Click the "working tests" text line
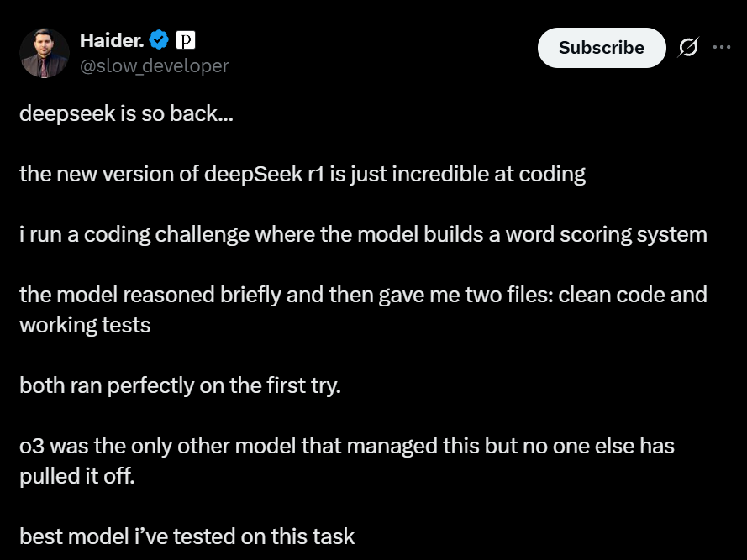This screenshot has width=747, height=560. pos(85,325)
